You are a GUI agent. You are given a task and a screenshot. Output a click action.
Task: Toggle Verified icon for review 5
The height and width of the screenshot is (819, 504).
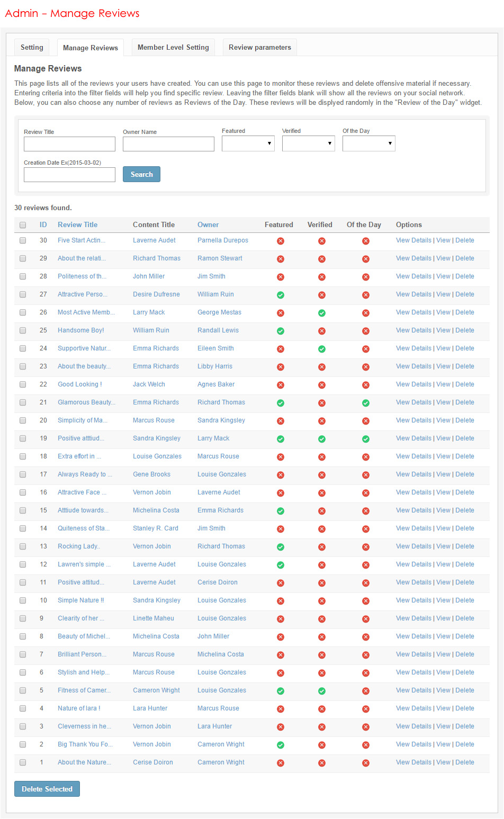321,691
